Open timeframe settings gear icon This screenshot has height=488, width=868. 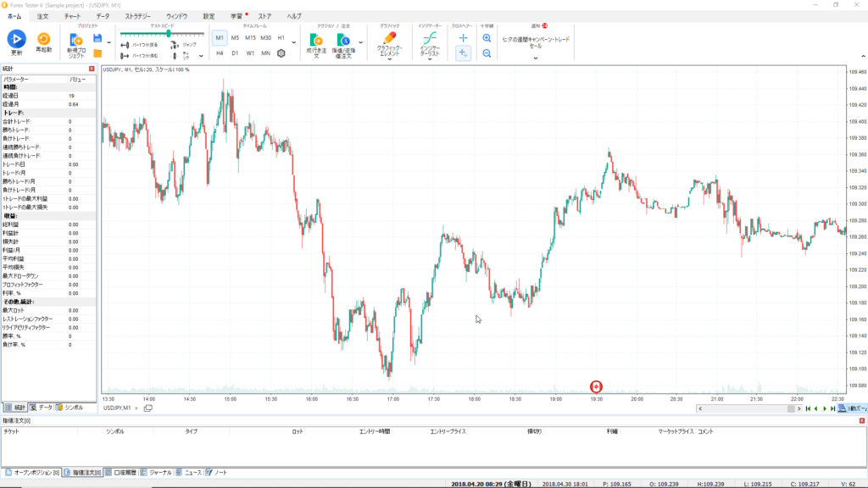(281, 53)
